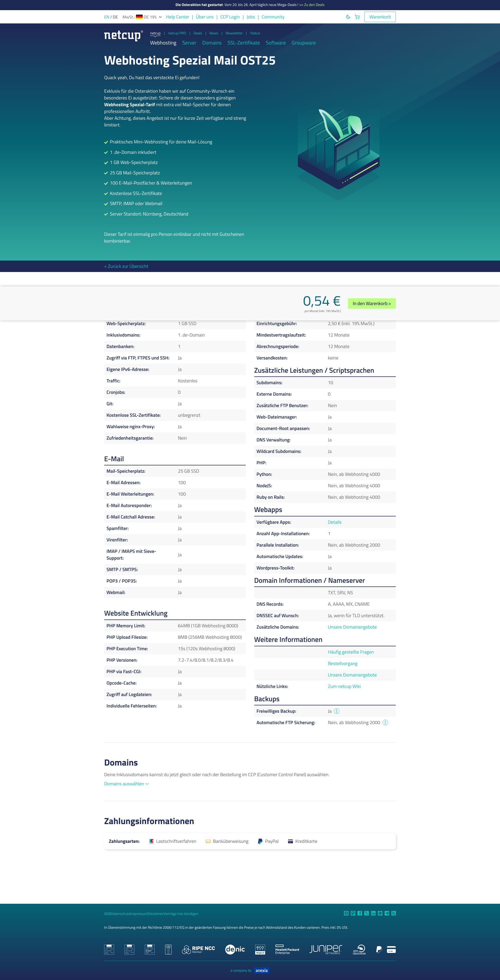The width and height of the screenshot is (500, 980).
Task: Open the Community link
Action: pos(273,17)
